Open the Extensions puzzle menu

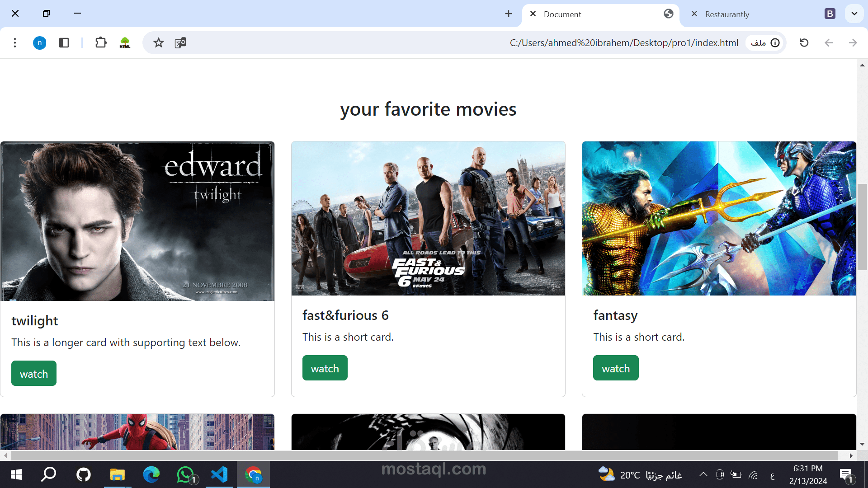101,42
